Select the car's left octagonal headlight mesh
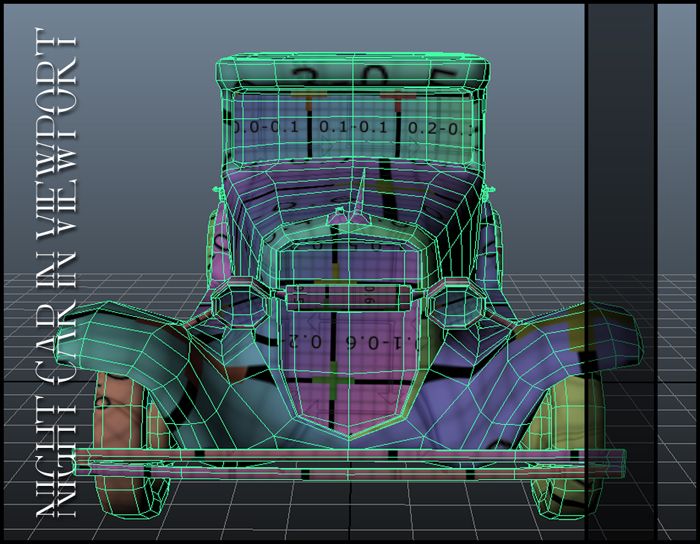This screenshot has height=544, width=700. coord(240,302)
